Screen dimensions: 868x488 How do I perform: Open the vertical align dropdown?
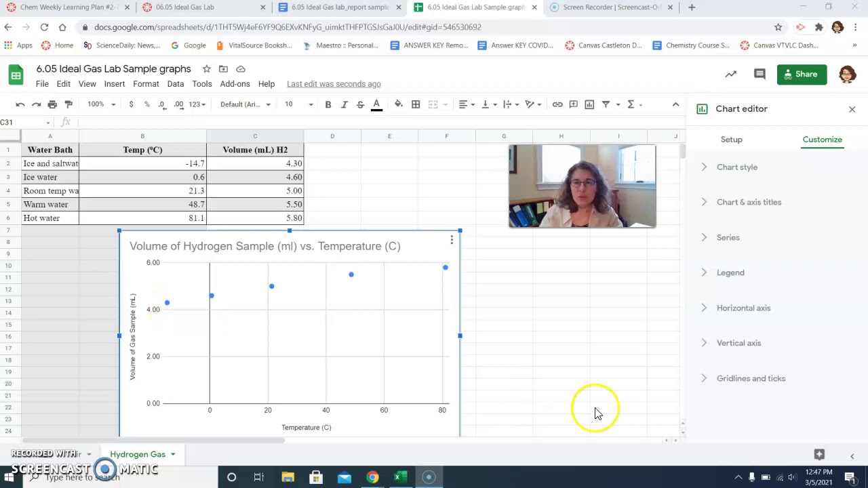point(488,104)
